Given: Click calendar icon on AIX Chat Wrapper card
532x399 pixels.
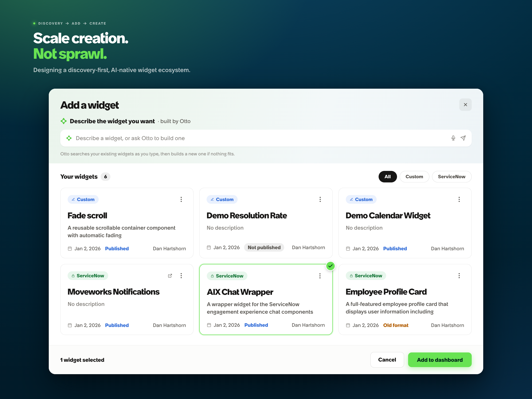Looking at the screenshot, I should [209, 325].
